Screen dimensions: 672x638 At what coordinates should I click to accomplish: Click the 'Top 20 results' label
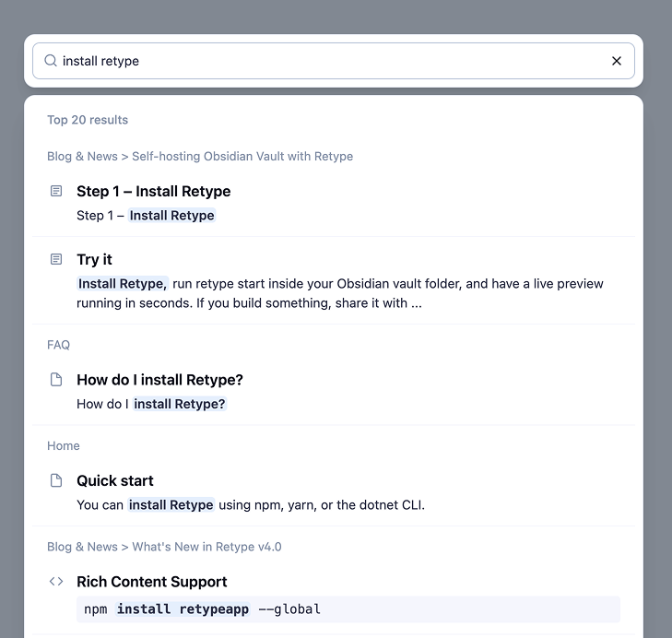(88, 120)
